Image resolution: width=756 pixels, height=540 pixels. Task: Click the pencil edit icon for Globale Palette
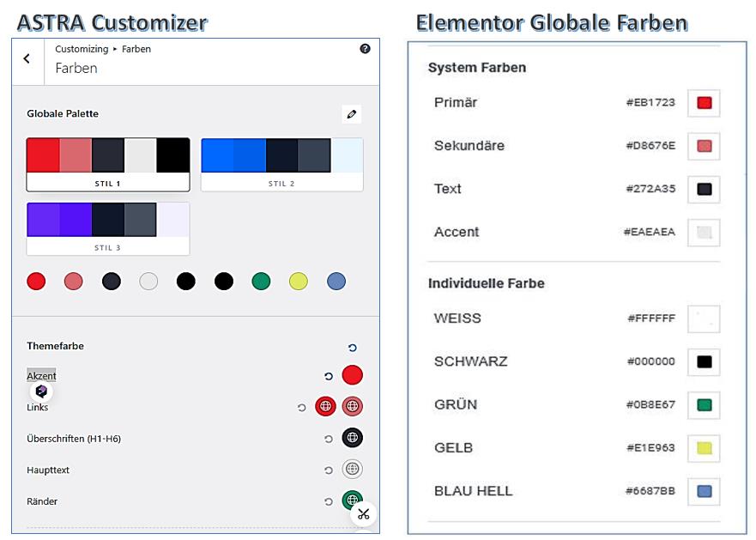350,114
